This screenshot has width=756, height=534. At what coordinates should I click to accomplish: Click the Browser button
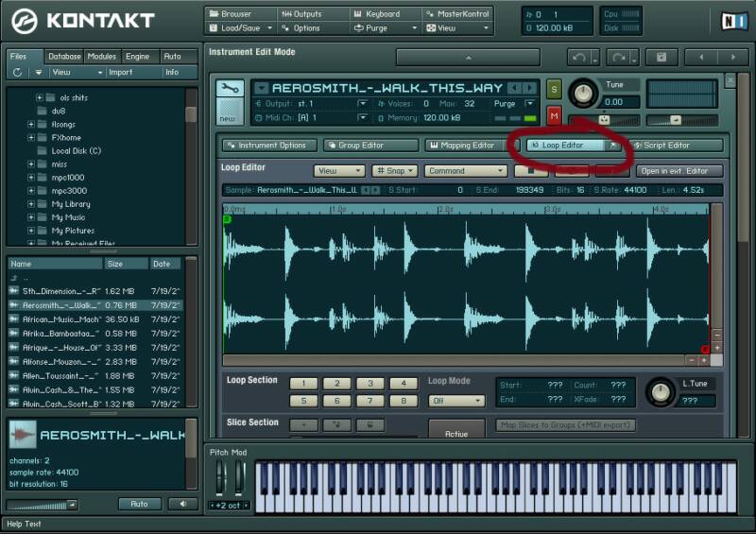[x=241, y=14]
